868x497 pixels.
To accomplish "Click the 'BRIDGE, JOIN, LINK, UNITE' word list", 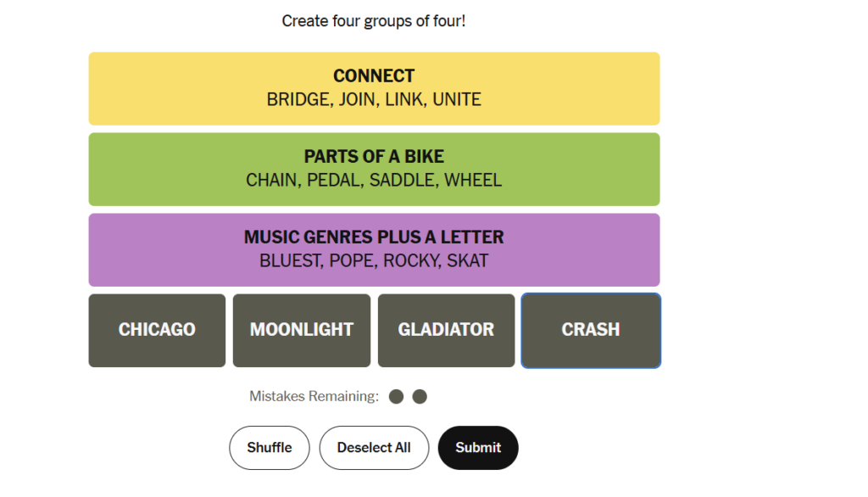I will 374,100.
